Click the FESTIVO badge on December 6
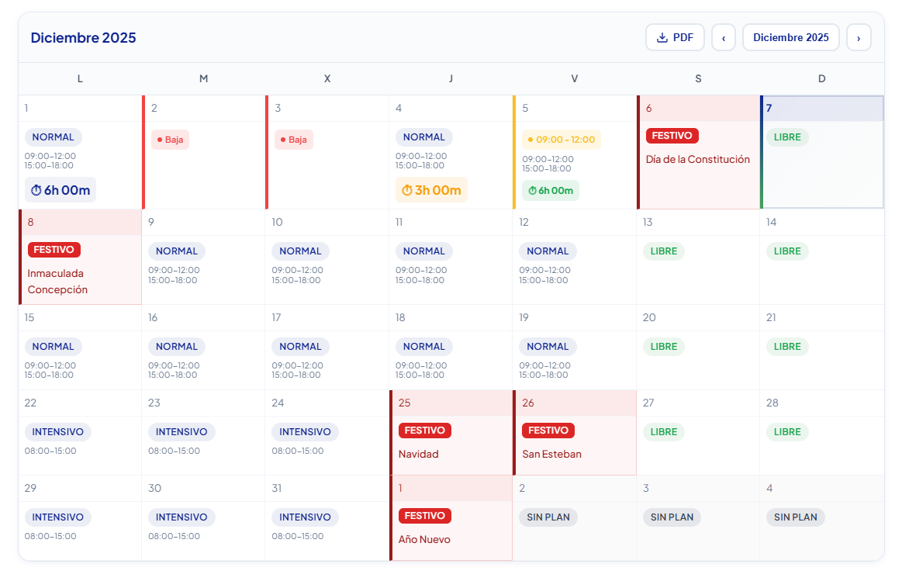The image size is (902, 588). point(672,135)
